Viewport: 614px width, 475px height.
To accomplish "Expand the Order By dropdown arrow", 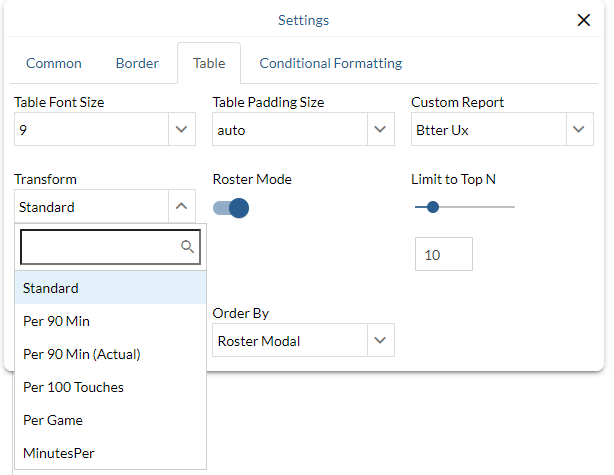I will (379, 341).
